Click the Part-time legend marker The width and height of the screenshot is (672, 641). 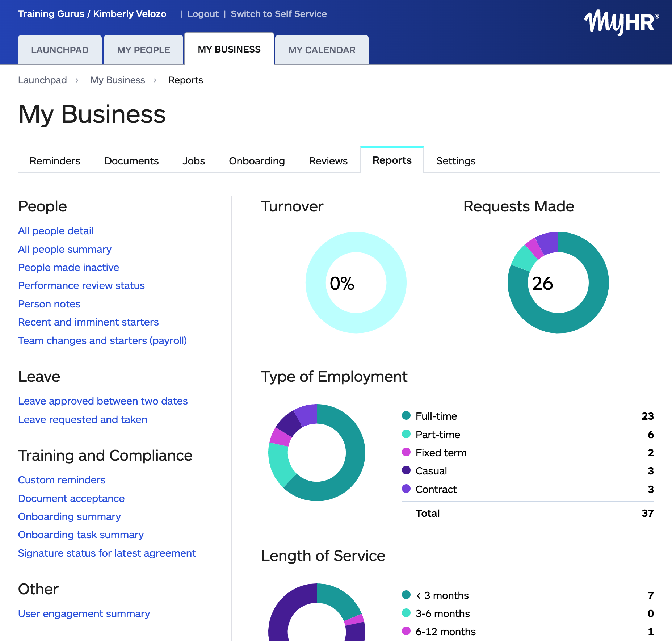(406, 434)
